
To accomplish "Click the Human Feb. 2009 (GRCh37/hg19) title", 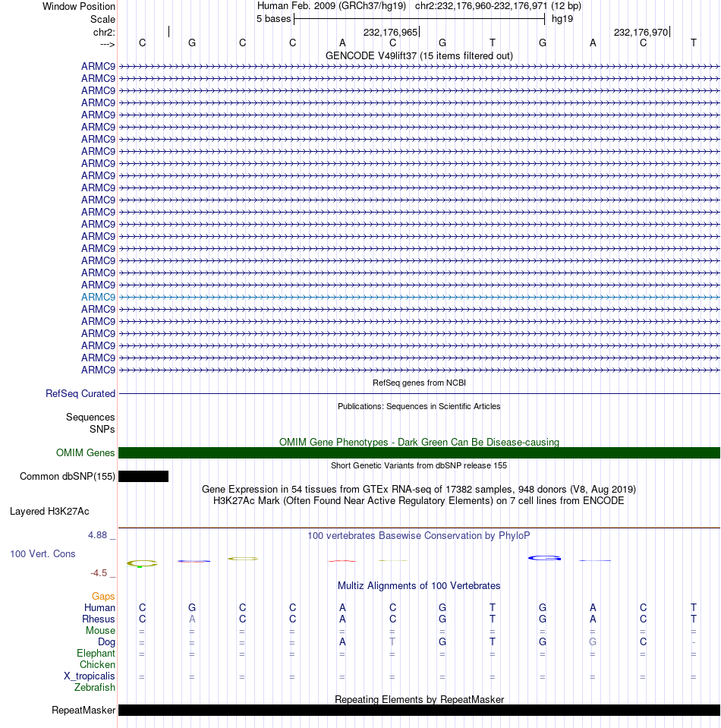I will pos(332,6).
